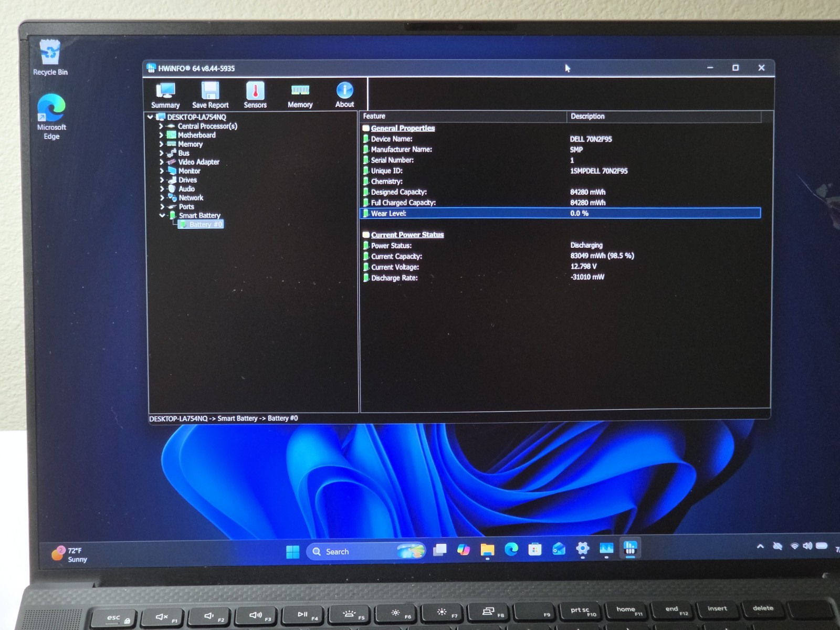This screenshot has height=630, width=840.
Task: Open Task View on the taskbar
Action: pos(439,550)
